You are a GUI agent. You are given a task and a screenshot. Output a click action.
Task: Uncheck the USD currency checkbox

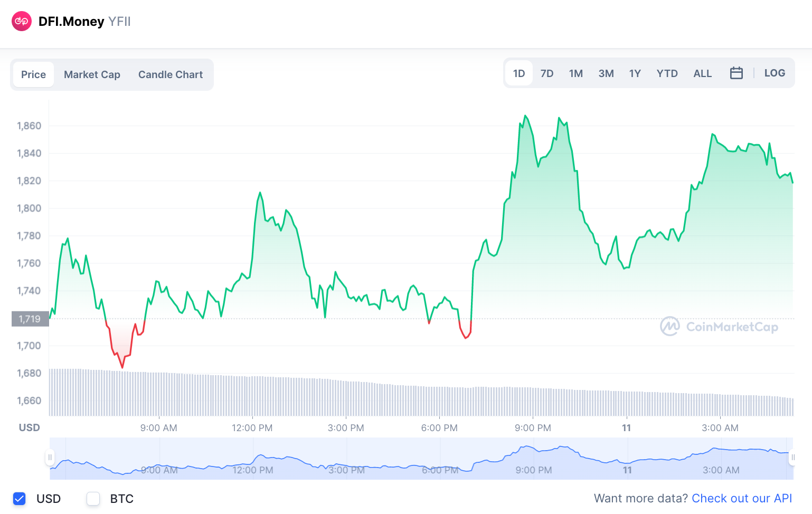20,499
